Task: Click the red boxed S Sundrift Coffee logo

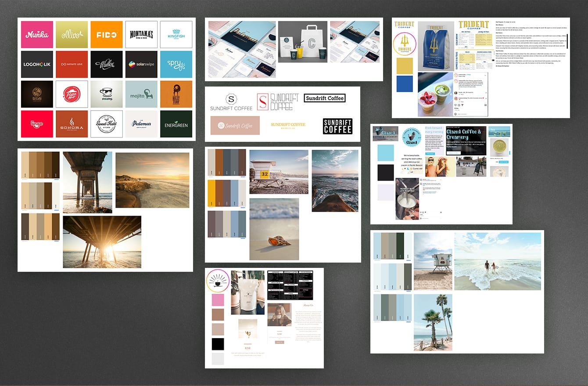Action: 277,101
